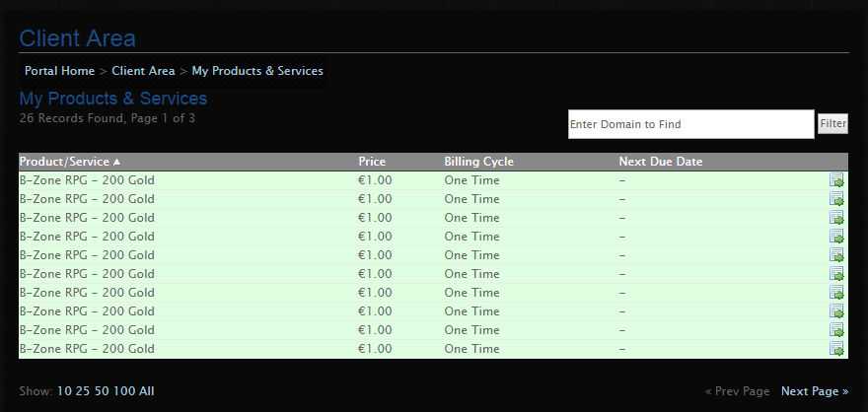Sort table by Next Due Date column
The width and height of the screenshot is (868, 412).
click(x=661, y=162)
